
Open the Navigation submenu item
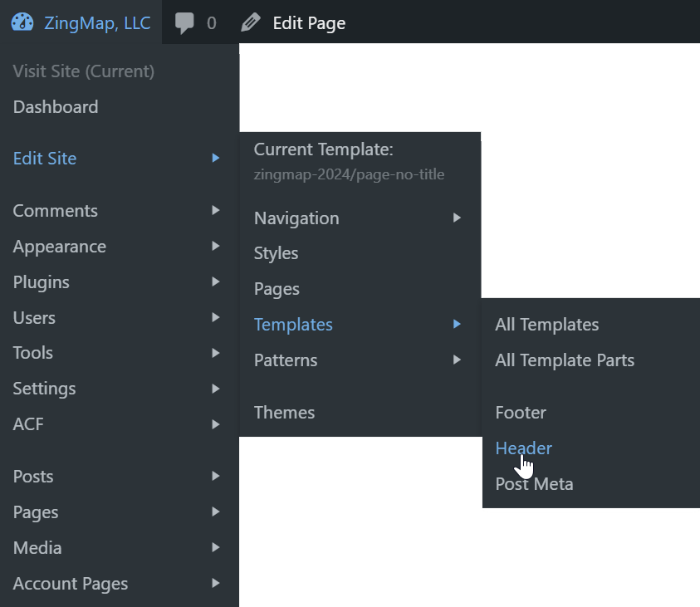pos(296,218)
